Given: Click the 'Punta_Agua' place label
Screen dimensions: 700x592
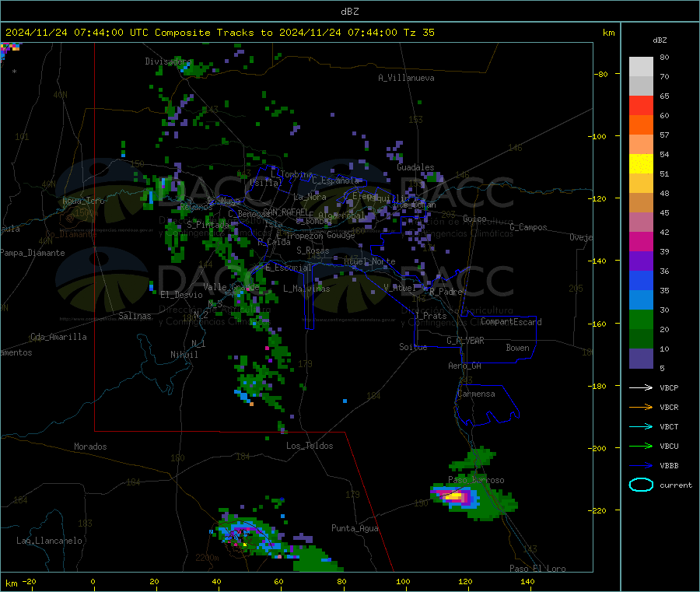Looking at the screenshot, I should pyautogui.click(x=355, y=528).
